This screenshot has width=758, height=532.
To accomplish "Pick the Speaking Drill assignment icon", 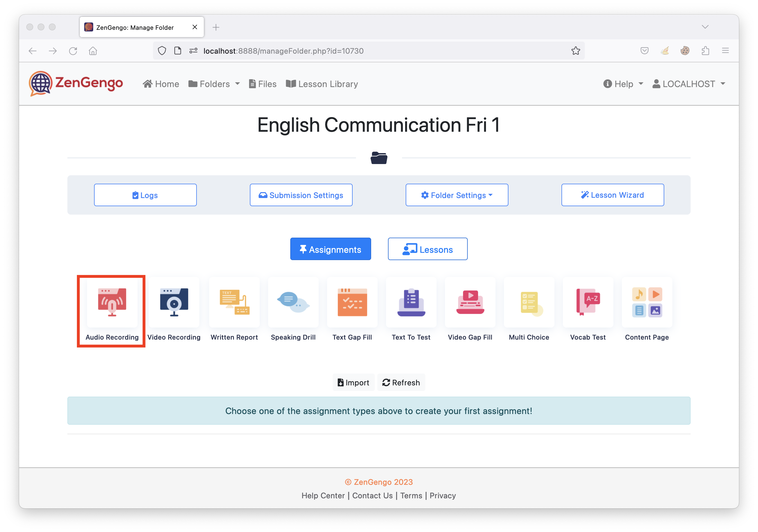I will 293,303.
